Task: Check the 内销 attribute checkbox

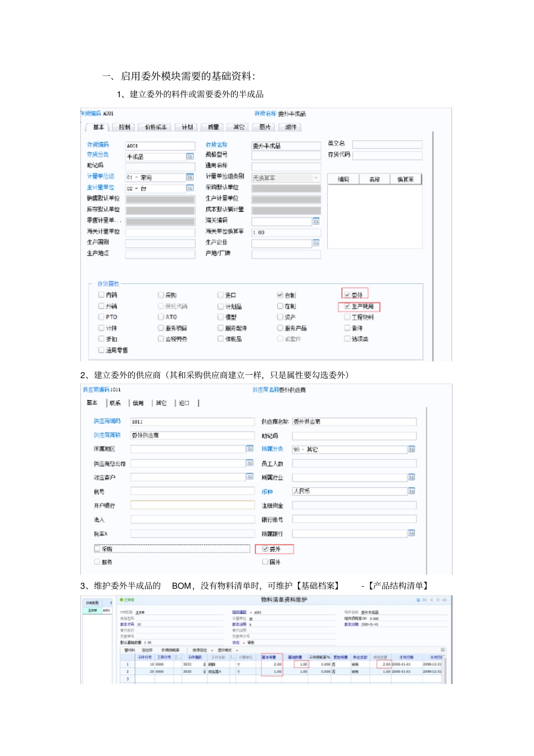Action: pos(101,295)
